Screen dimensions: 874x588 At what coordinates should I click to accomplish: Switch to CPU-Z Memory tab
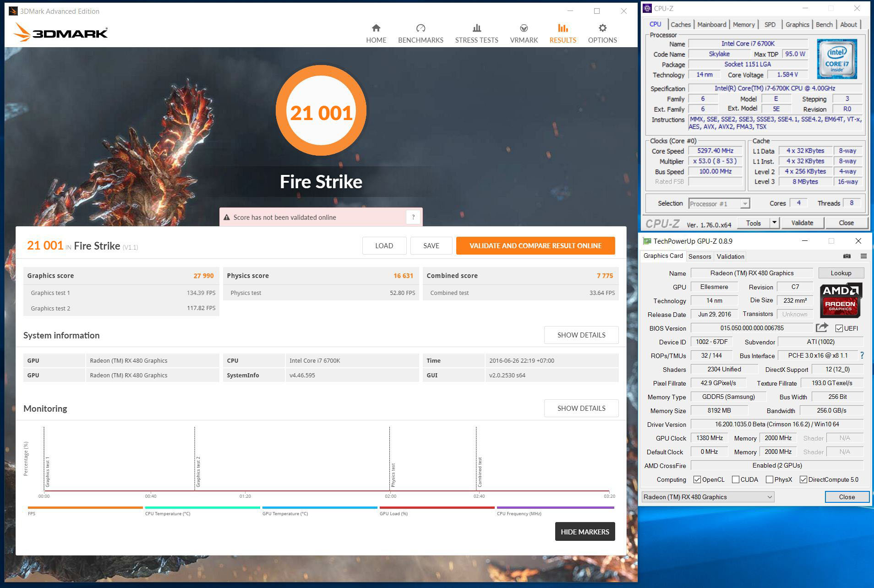click(743, 24)
